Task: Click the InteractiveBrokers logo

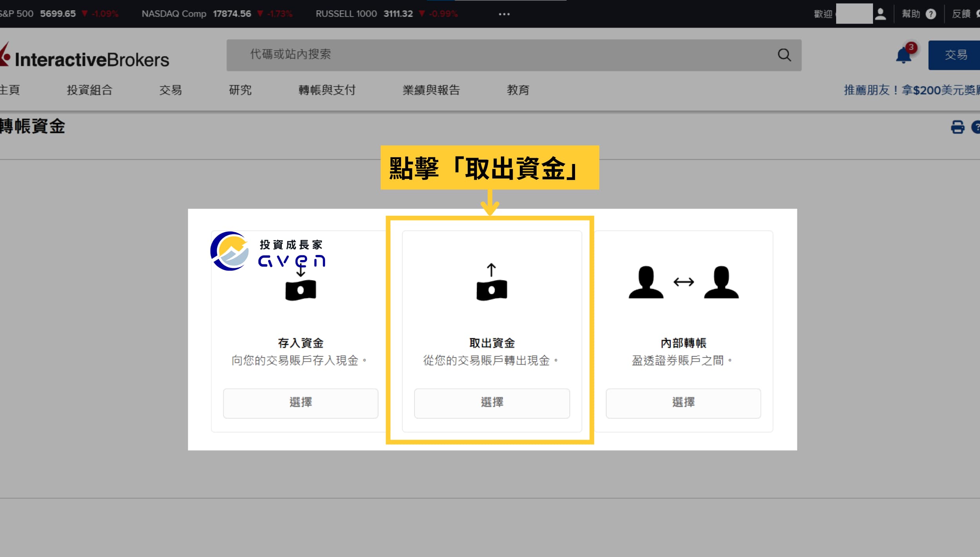Action: (x=84, y=56)
